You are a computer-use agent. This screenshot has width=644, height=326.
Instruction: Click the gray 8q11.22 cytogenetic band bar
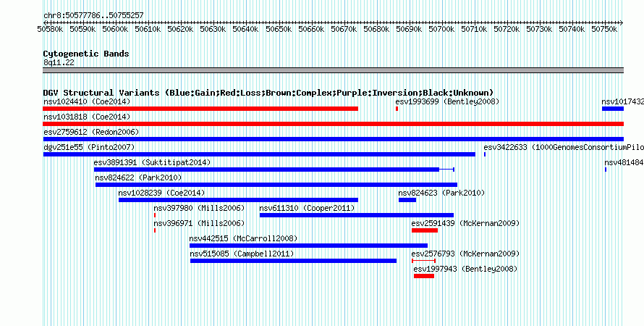click(333, 70)
